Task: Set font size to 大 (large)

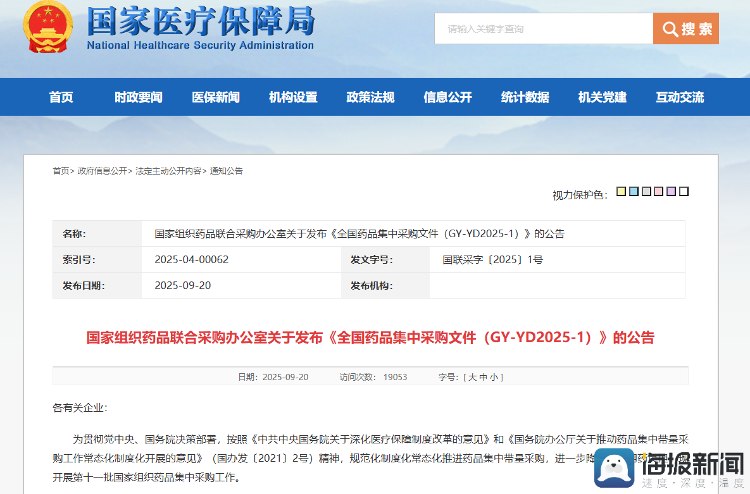Action: coord(471,378)
